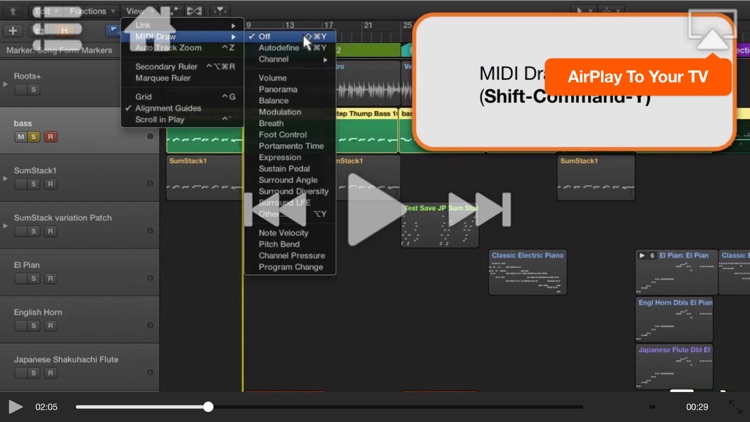Viewport: 750px width, 422px height.
Task: Choose Marquee Ruler
Action: tap(182, 78)
